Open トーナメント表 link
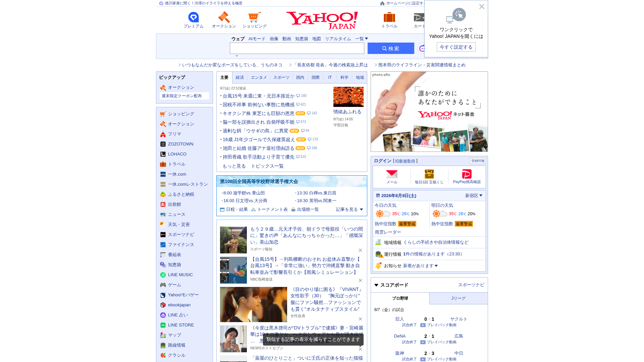Viewport: 644px width, 362px height. click(x=269, y=209)
